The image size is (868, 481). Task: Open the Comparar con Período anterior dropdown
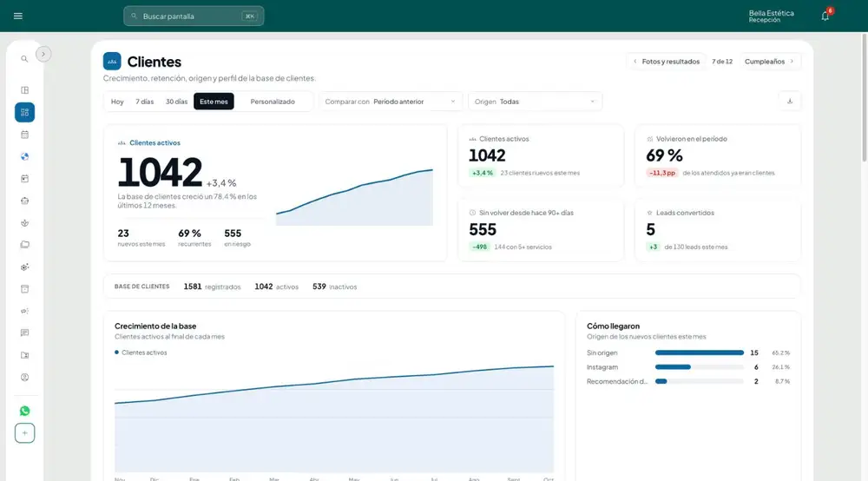(391, 102)
